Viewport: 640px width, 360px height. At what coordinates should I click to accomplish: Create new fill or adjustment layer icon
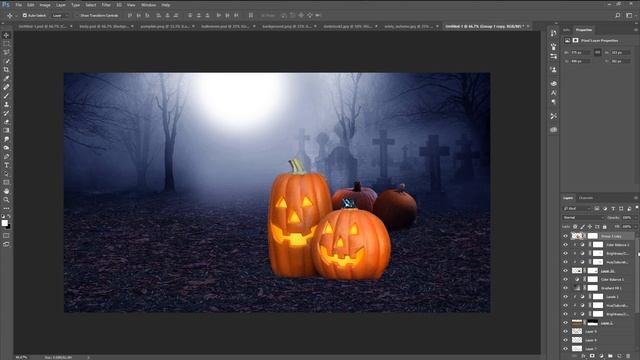601,356
